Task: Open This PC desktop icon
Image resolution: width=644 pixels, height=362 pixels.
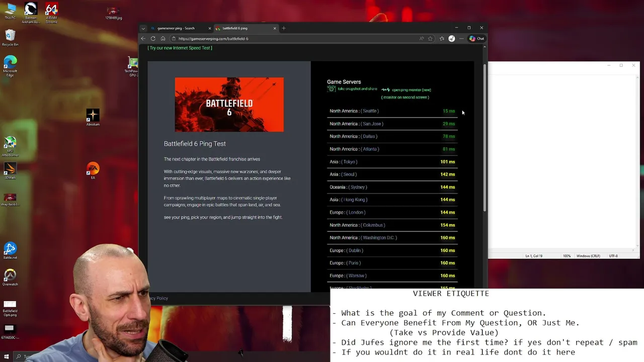Action: (10, 12)
